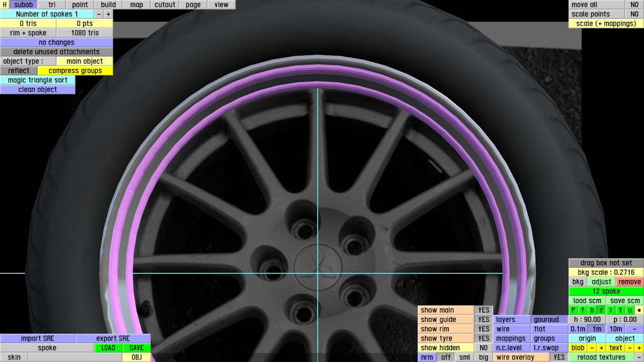Click the clean object button
Screen dimensions: 644x362
tap(38, 90)
